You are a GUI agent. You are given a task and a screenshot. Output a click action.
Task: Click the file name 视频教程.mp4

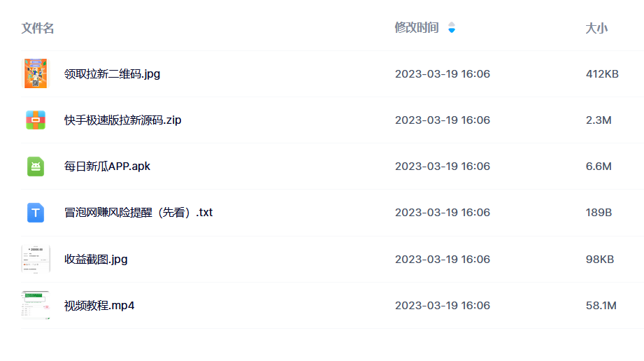(99, 306)
